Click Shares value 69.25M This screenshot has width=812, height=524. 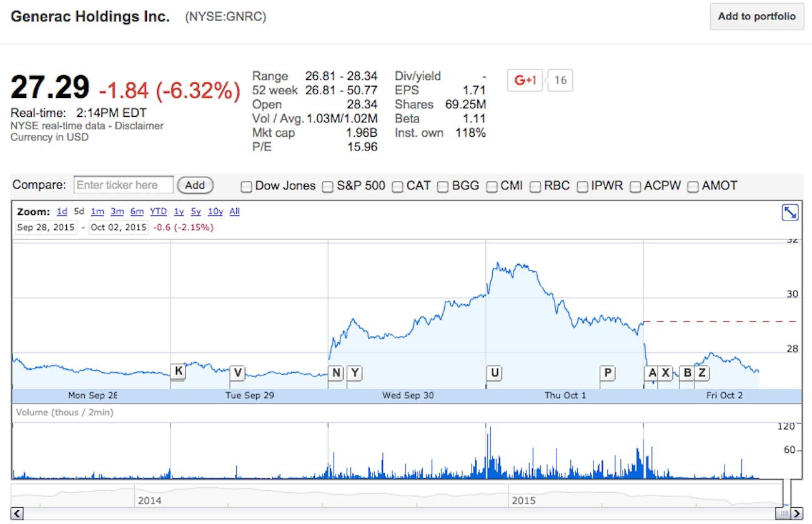[466, 104]
